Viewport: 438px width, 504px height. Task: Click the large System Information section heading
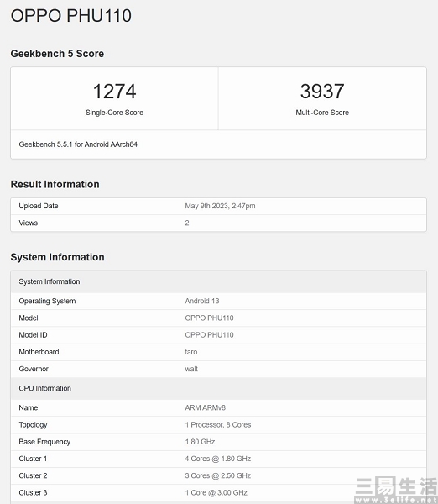click(58, 257)
